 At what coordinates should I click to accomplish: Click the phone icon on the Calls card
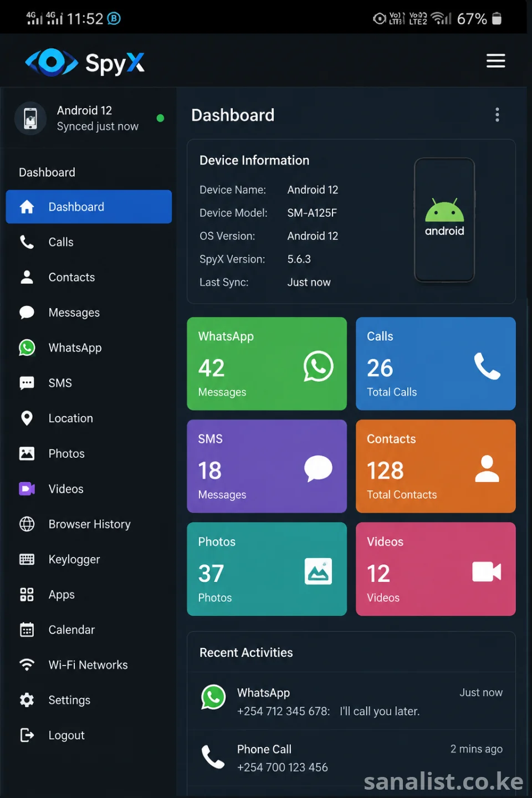pos(487,366)
